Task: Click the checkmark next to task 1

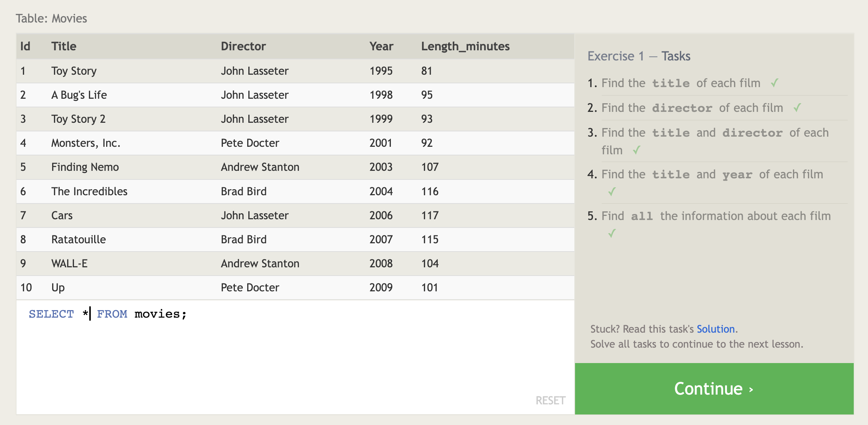Action: point(774,83)
